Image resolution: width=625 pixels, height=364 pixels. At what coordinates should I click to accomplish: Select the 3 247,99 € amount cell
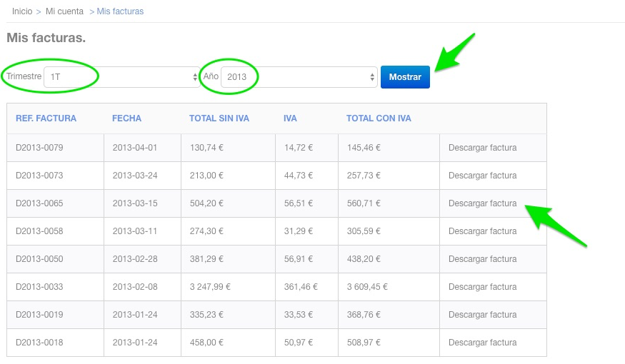pyautogui.click(x=210, y=287)
